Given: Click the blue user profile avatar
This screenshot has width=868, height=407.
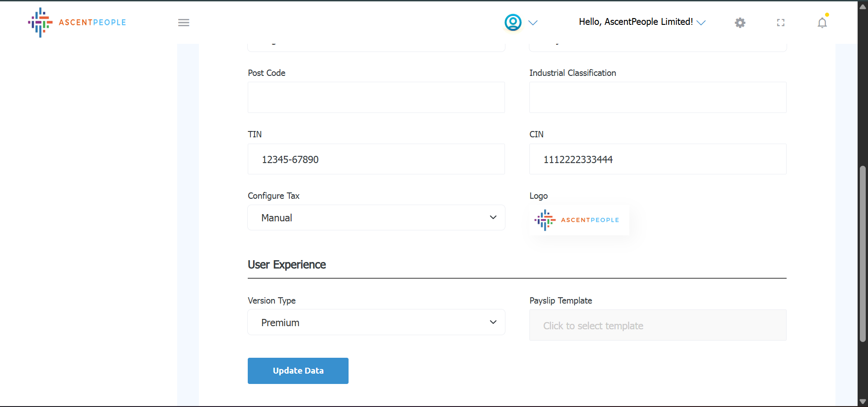Looking at the screenshot, I should [513, 22].
